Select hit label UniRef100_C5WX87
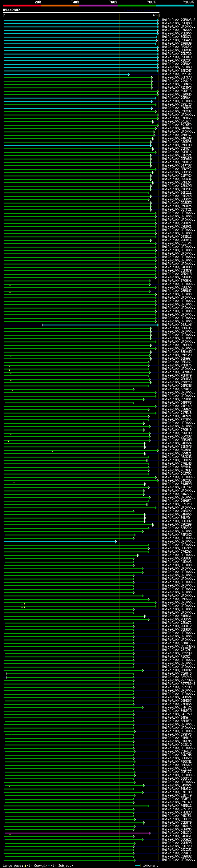 tap(177, 111)
